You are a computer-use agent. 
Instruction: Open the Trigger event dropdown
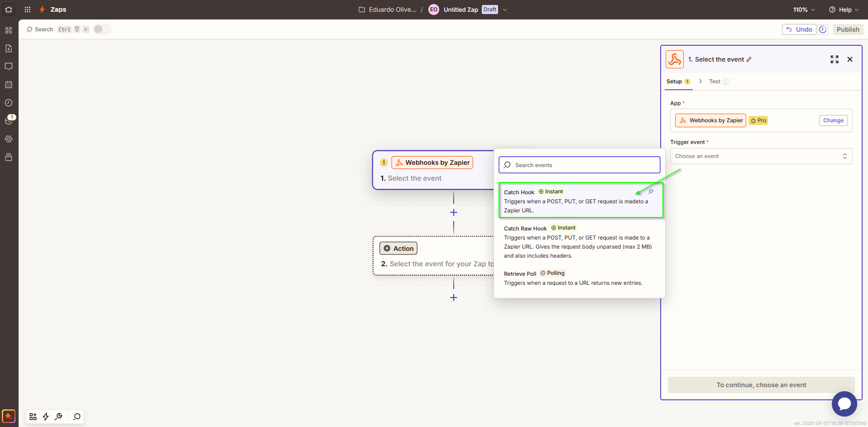(761, 156)
